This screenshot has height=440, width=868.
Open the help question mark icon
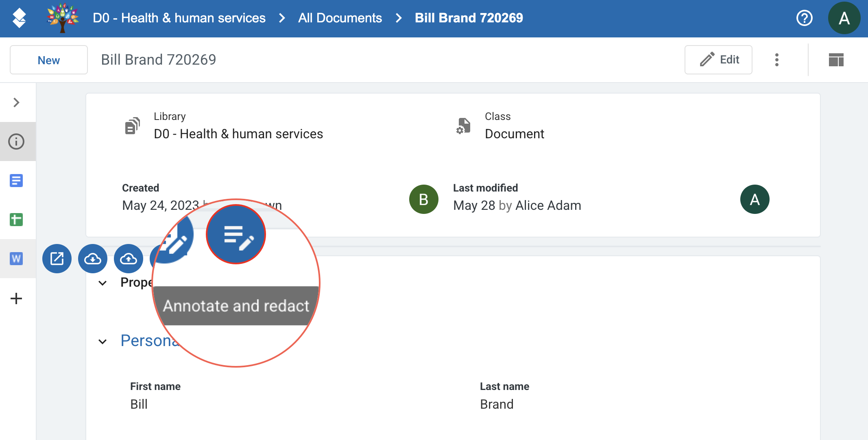[x=804, y=18]
